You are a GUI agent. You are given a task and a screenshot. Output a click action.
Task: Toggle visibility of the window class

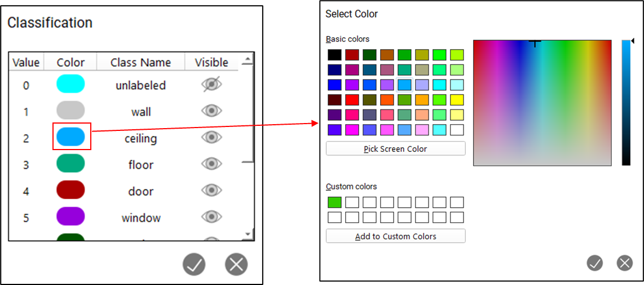tap(211, 217)
